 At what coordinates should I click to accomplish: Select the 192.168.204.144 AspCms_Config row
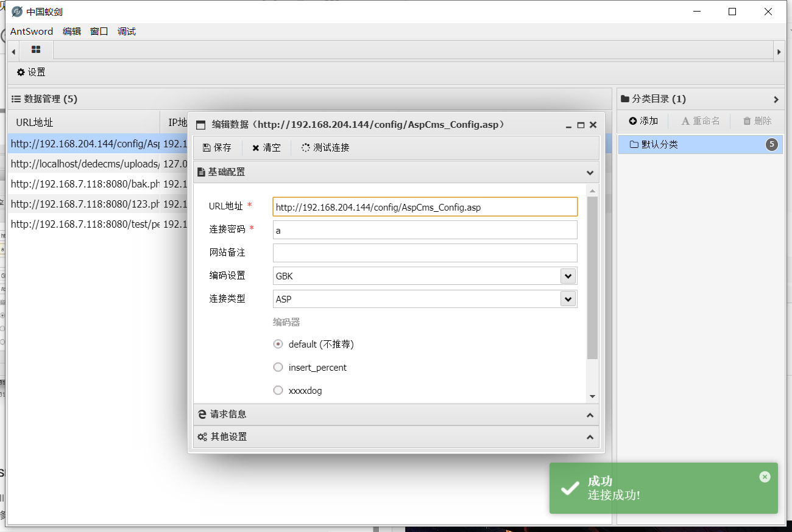click(97, 144)
